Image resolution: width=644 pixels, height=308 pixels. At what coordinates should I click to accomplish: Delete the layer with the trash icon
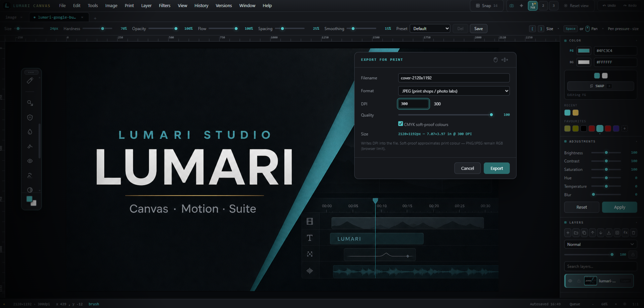pos(633,233)
